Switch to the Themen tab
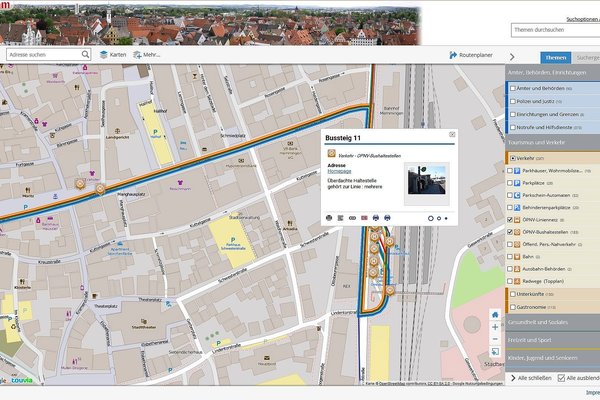Viewport: 600px width, 400px height. (556, 57)
